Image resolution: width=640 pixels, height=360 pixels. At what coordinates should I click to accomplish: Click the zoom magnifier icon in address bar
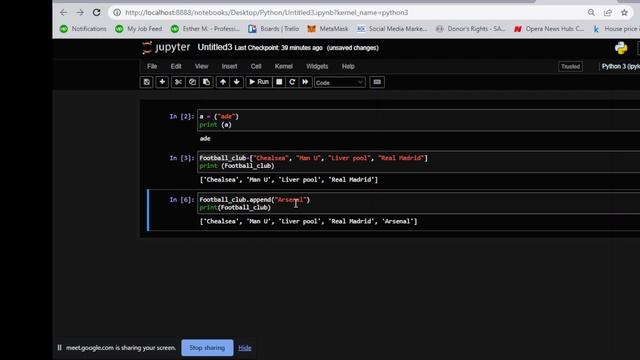coord(591,13)
